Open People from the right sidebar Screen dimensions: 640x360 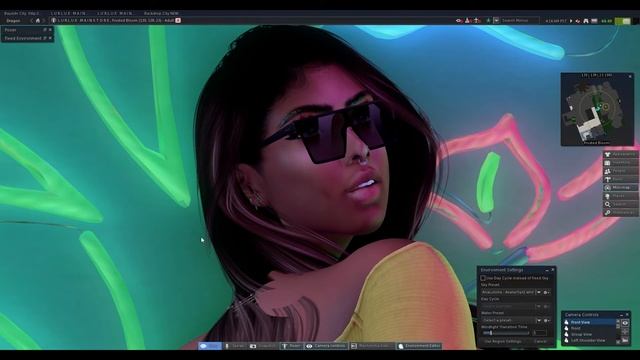click(x=620, y=171)
